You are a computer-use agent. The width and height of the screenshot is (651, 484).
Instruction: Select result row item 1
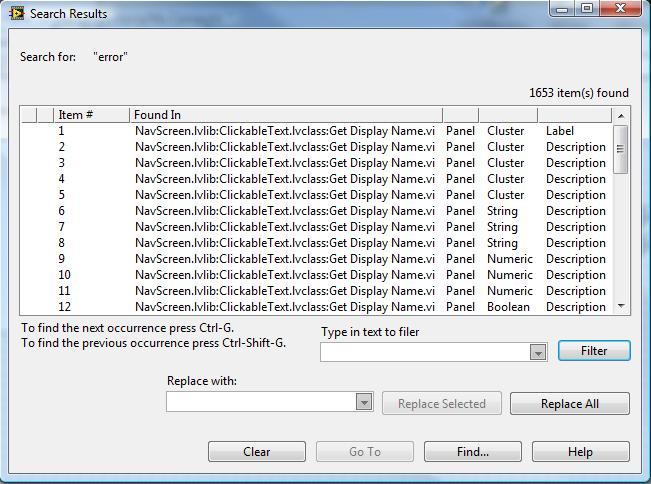tap(316, 131)
